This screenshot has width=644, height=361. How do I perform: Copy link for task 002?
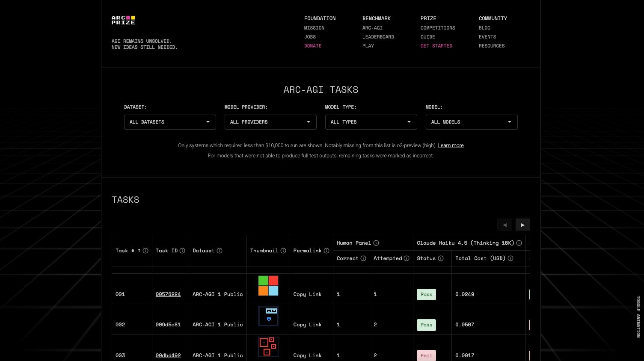pos(307,325)
